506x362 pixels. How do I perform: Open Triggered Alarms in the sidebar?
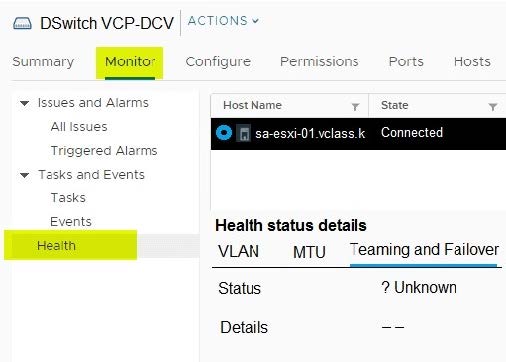pyautogui.click(x=104, y=151)
